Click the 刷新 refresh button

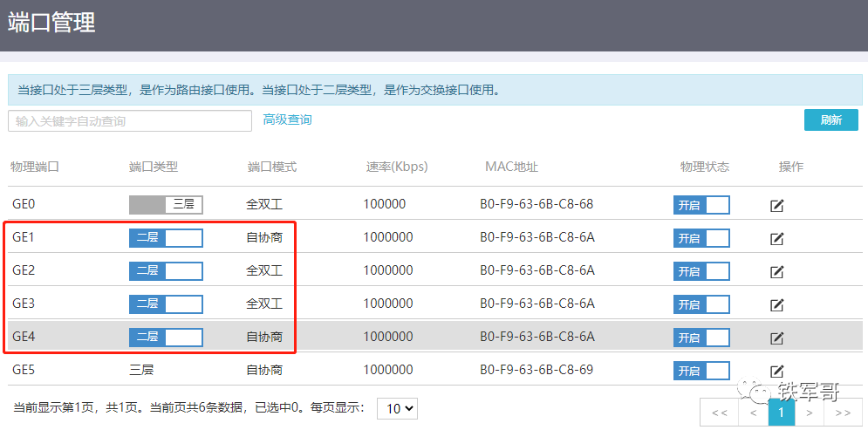(830, 120)
